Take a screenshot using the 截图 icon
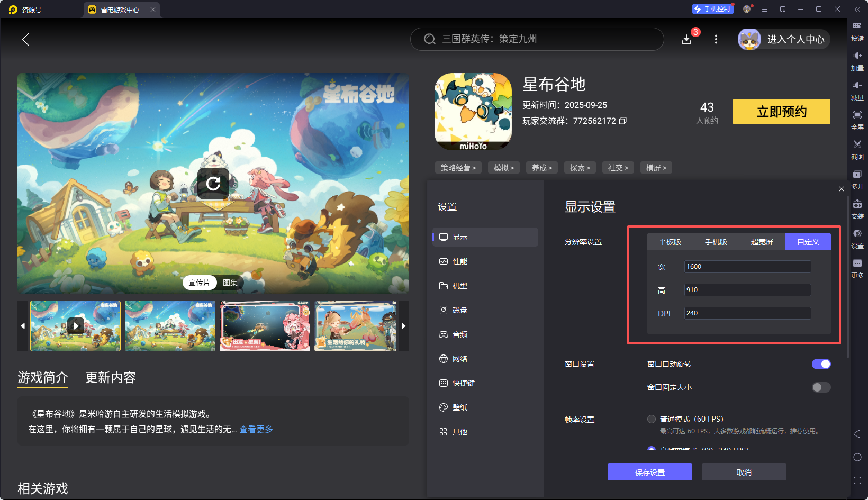Image resolution: width=868 pixels, height=500 pixels. click(857, 150)
